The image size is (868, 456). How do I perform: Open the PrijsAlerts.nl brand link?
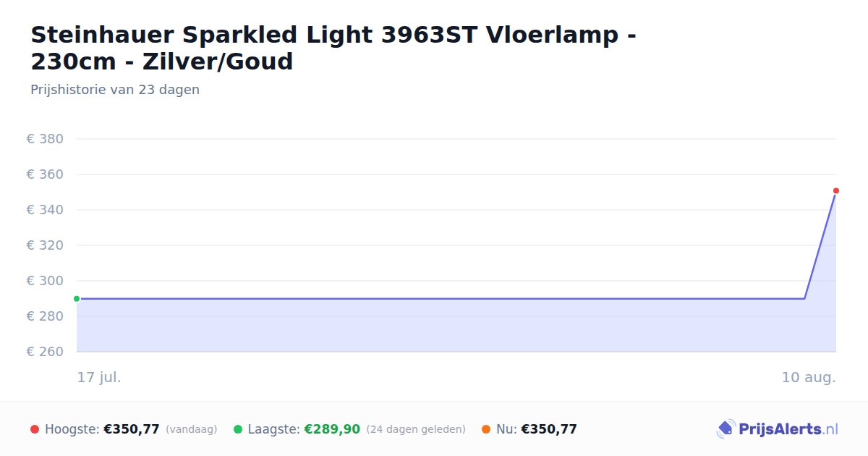(778, 429)
